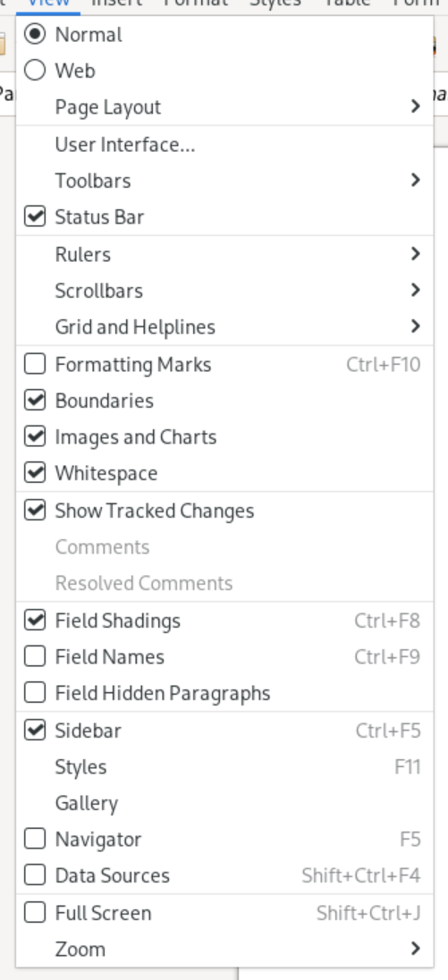The image size is (448, 980).
Task: Enable Formatting Marks display
Action: pyautogui.click(x=34, y=365)
